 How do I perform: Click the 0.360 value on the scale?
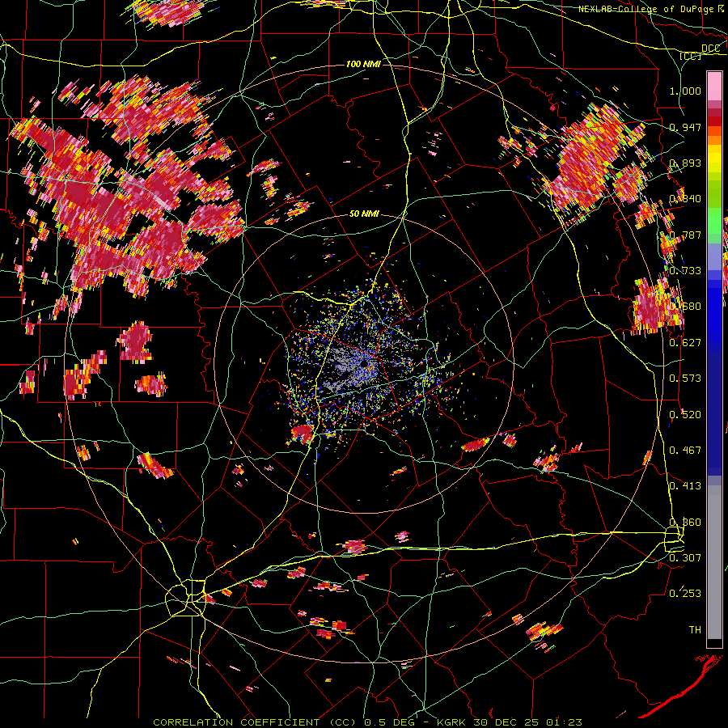pos(685,523)
